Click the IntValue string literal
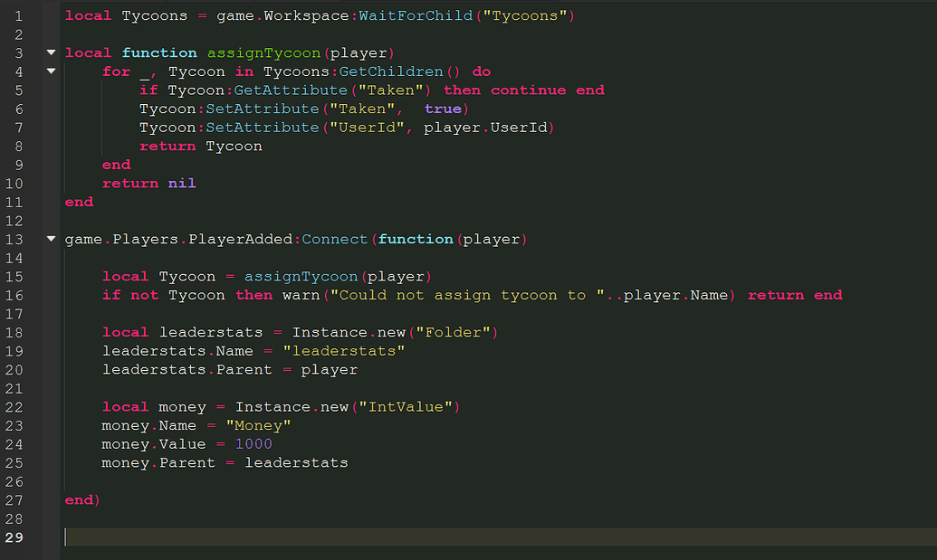This screenshot has width=937, height=560. (407, 406)
